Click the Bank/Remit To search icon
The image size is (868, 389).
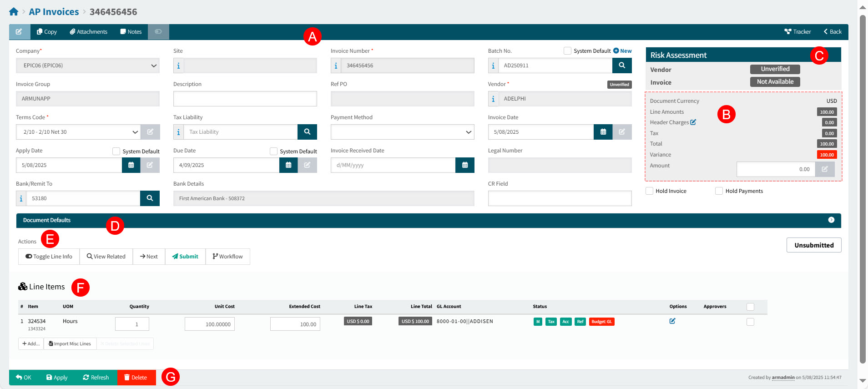click(150, 198)
